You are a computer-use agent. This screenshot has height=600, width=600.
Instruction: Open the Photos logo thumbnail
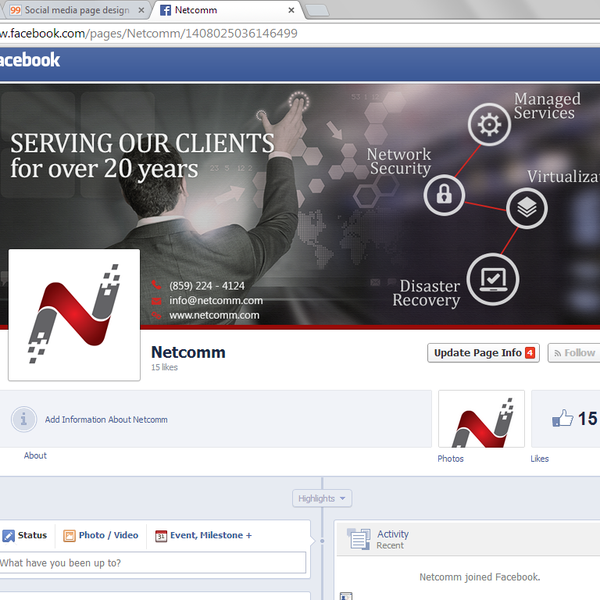pos(481,419)
